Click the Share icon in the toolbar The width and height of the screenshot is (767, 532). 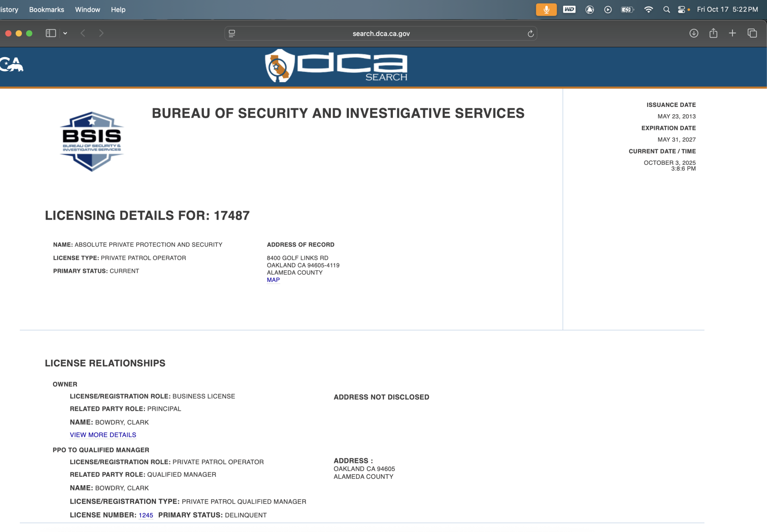click(713, 33)
